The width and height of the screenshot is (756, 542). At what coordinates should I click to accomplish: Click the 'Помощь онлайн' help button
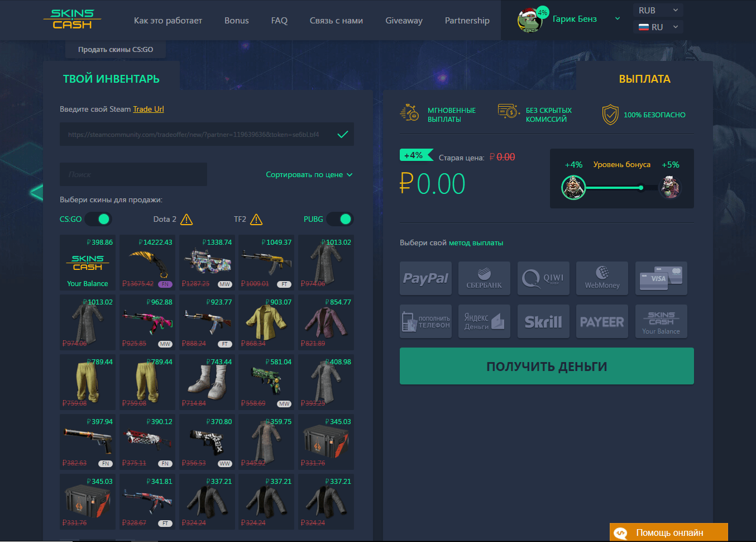coord(669,533)
